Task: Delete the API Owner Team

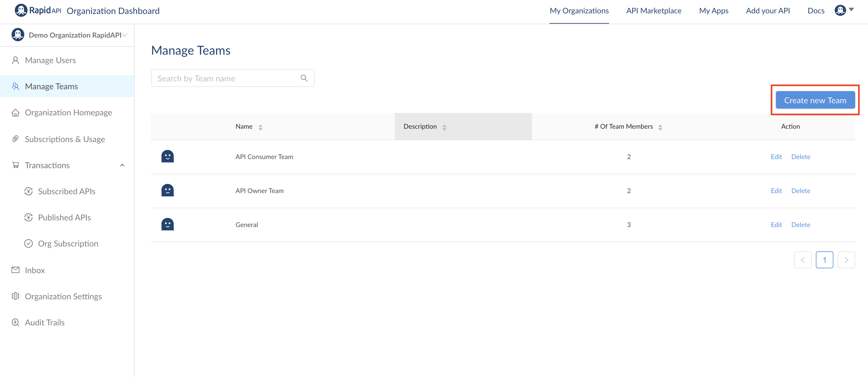Action: click(x=800, y=191)
